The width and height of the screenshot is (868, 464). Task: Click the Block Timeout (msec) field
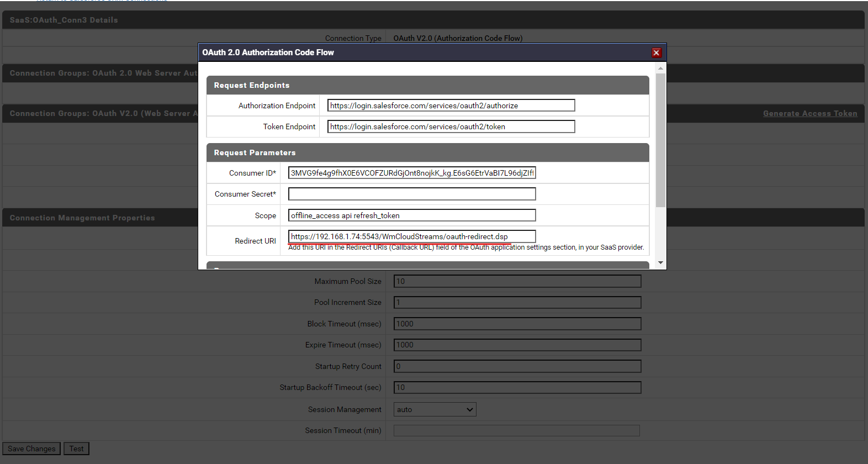517,324
